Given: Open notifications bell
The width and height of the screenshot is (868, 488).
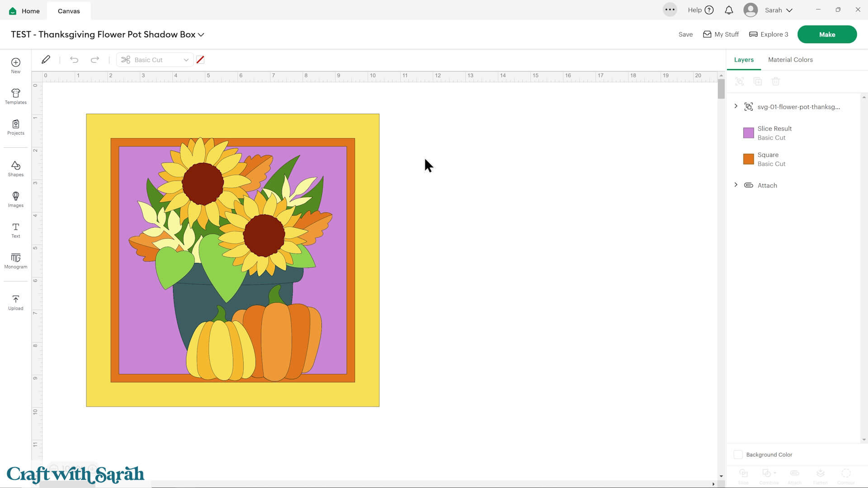Looking at the screenshot, I should coord(729,10).
